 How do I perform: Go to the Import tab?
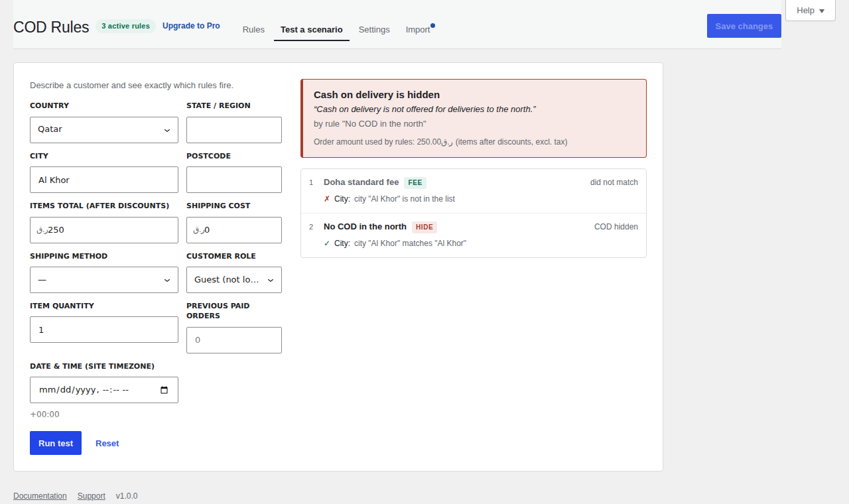(x=418, y=30)
